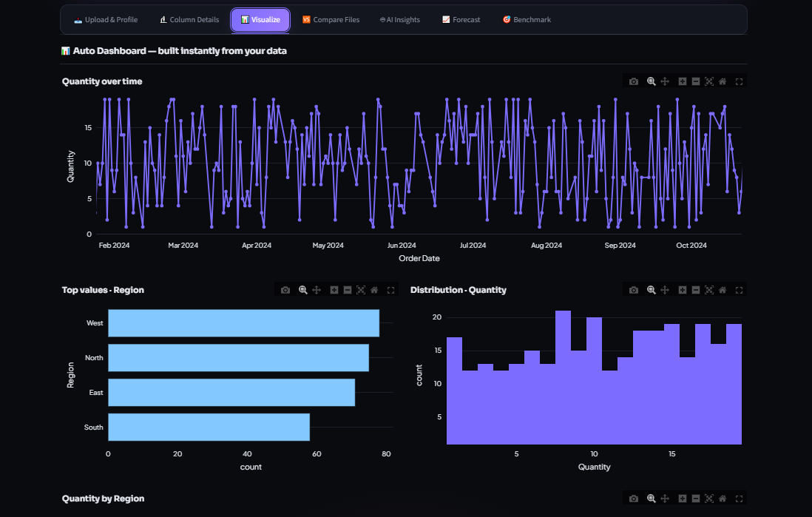
Task: Click the 'Feb 2024' axis label
Action: coord(114,246)
